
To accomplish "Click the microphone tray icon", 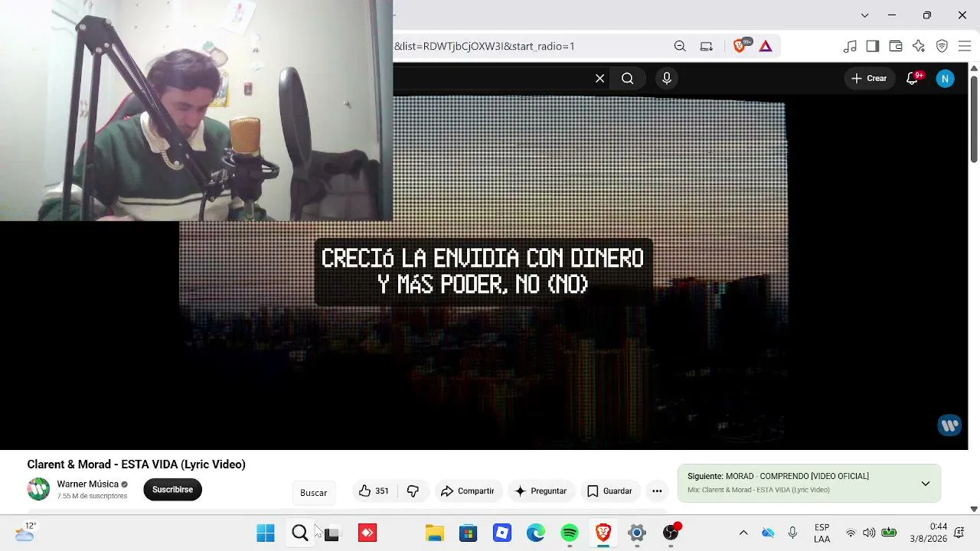I will [x=792, y=533].
